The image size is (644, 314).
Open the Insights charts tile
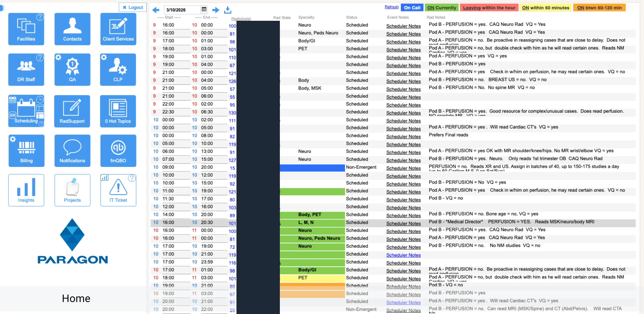tap(26, 190)
